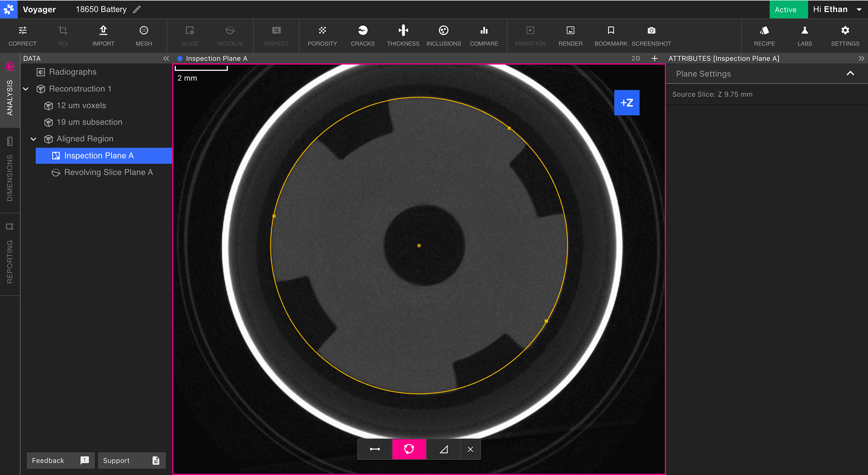Open the Thickness measurement tool

tap(403, 36)
